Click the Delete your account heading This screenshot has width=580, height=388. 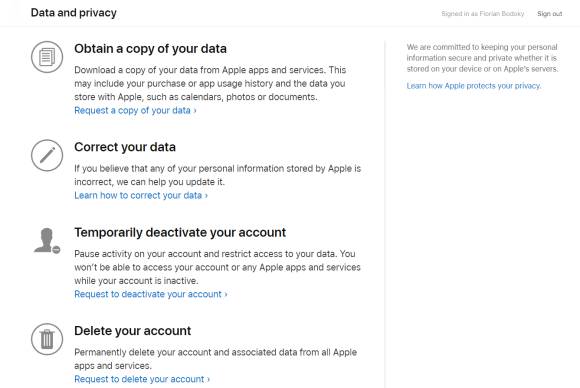[x=133, y=331]
